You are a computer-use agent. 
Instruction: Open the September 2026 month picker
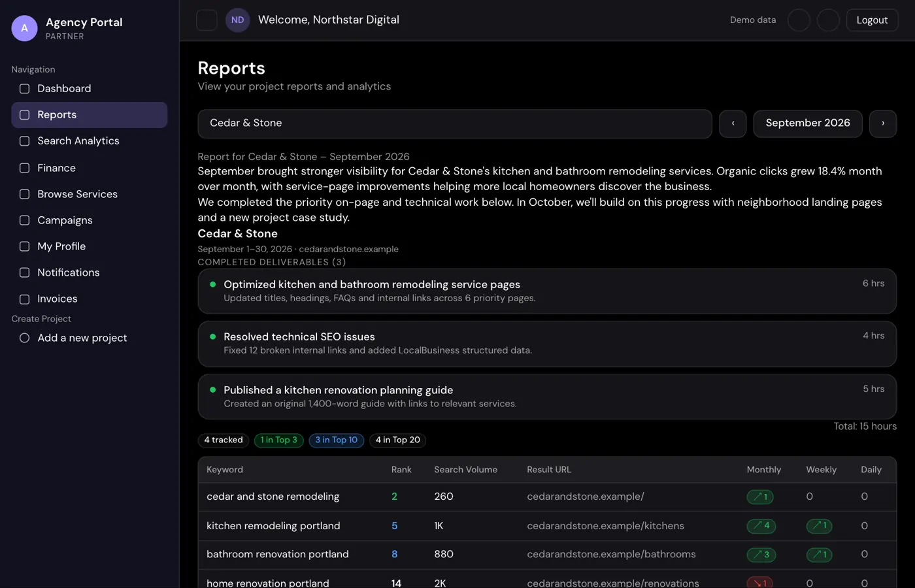(x=808, y=123)
